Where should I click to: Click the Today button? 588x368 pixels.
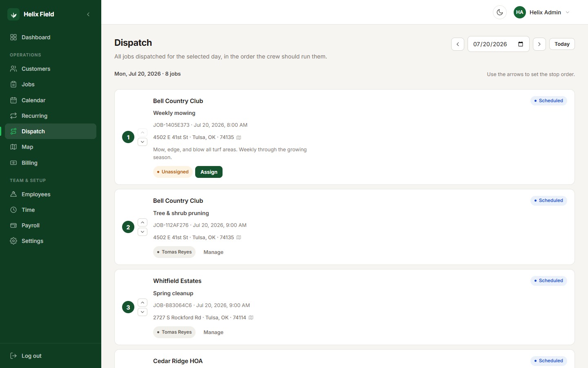pyautogui.click(x=562, y=44)
